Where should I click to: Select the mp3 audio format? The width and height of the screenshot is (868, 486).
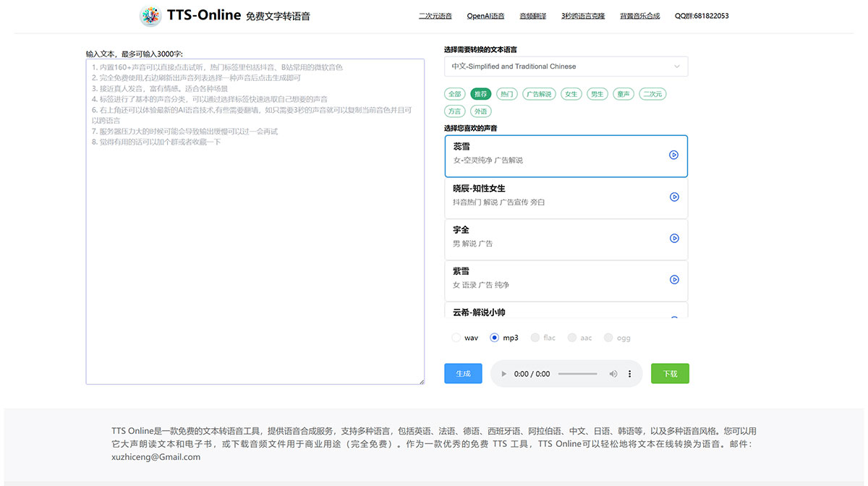click(x=493, y=337)
